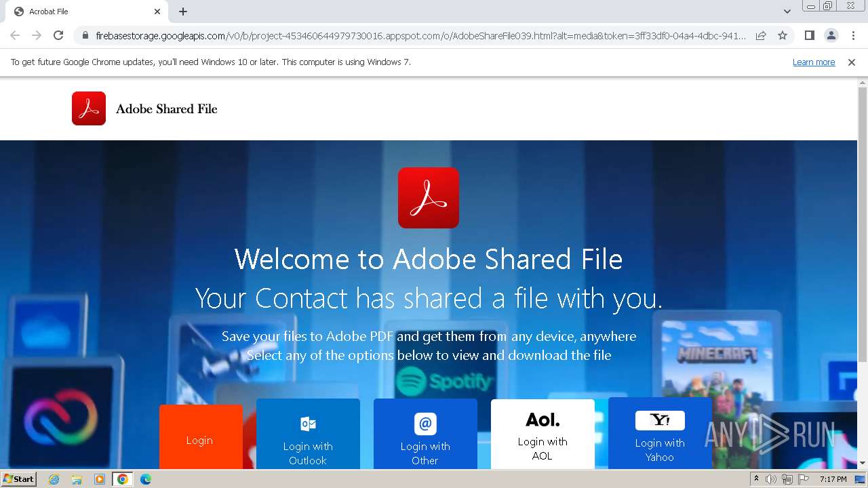Screen dimensions: 868x488
Task: Go forward in browser history
Action: (37, 35)
